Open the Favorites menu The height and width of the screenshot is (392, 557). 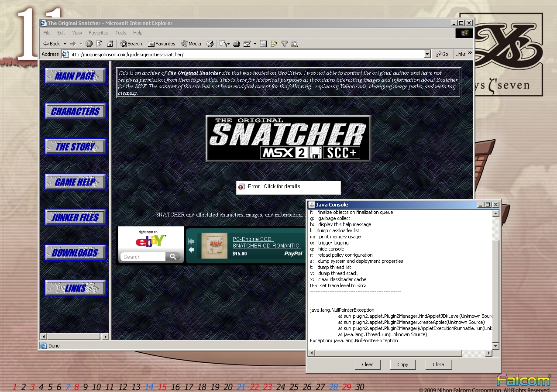coord(98,33)
